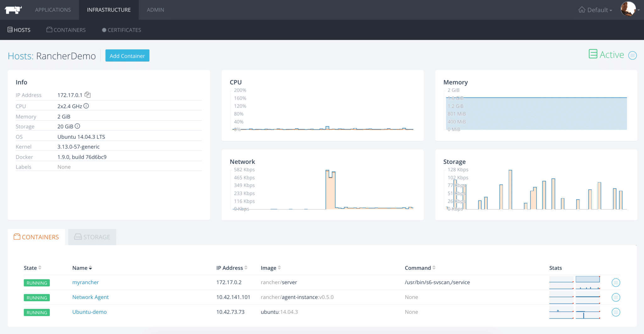This screenshot has width=644, height=334.
Task: Show Storage details info icon
Action: [77, 126]
